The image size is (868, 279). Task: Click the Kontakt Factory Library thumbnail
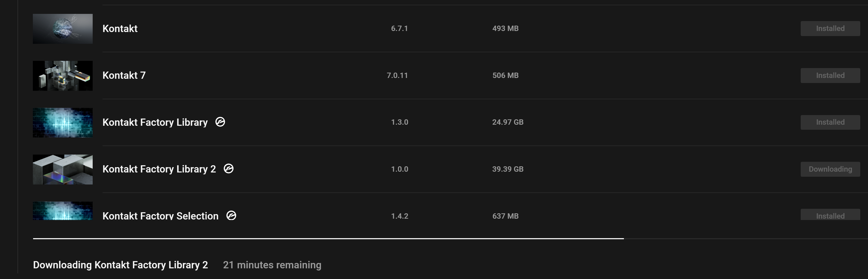63,122
